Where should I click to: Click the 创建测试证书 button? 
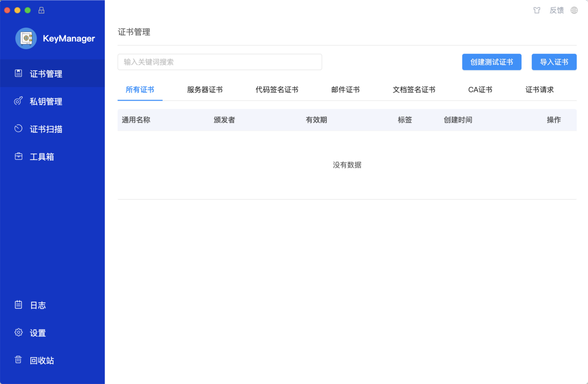point(492,62)
